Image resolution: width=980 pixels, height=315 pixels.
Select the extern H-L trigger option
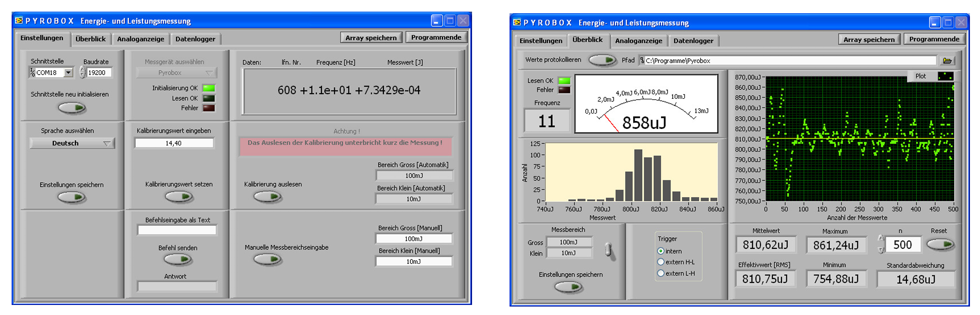click(661, 262)
